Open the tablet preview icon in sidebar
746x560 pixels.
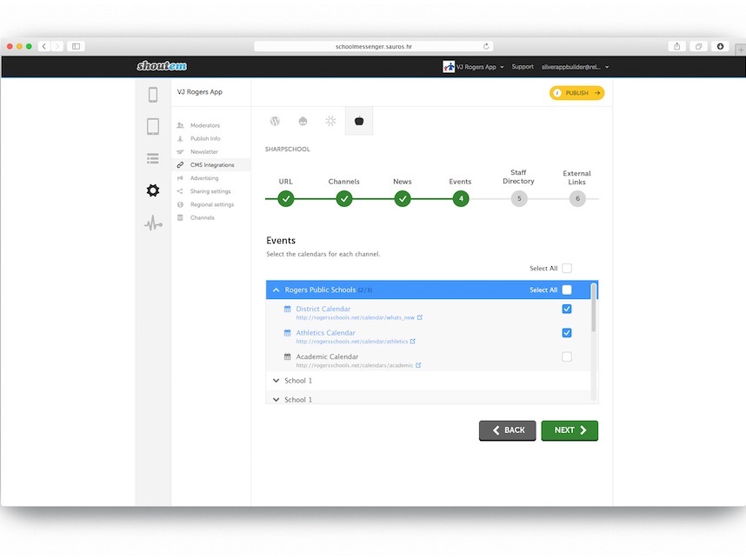(153, 127)
